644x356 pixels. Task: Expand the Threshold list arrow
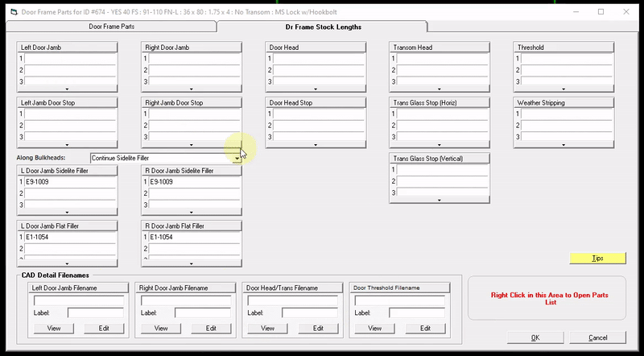click(563, 89)
